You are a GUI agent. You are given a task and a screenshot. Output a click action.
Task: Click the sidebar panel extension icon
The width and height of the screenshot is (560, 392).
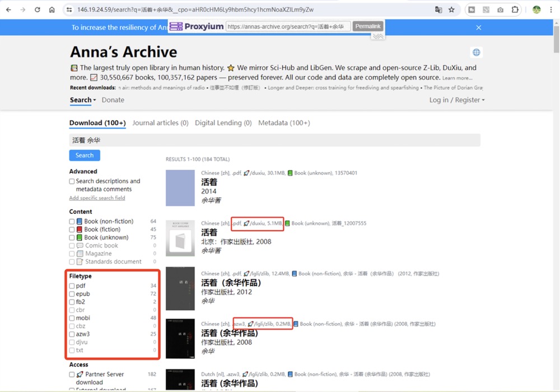coord(472,10)
